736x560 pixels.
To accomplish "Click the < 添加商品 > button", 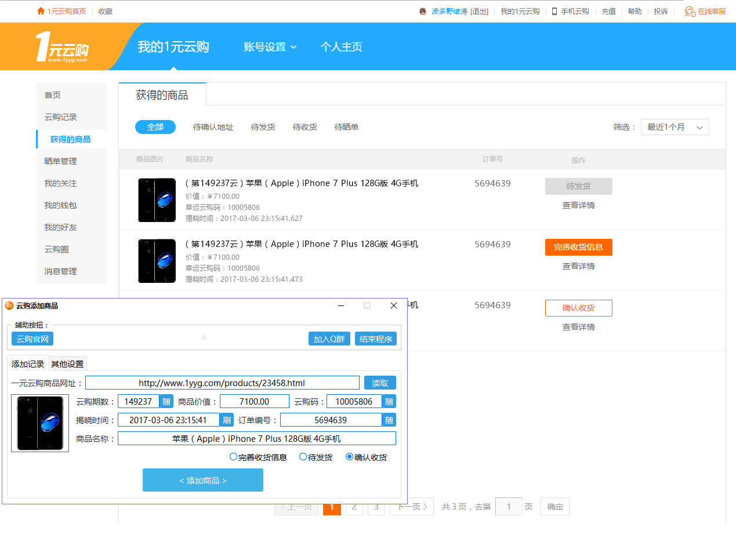I will pos(203,480).
